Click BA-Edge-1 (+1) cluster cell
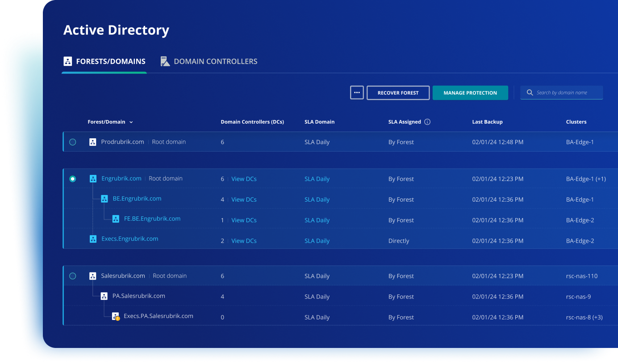 point(586,179)
